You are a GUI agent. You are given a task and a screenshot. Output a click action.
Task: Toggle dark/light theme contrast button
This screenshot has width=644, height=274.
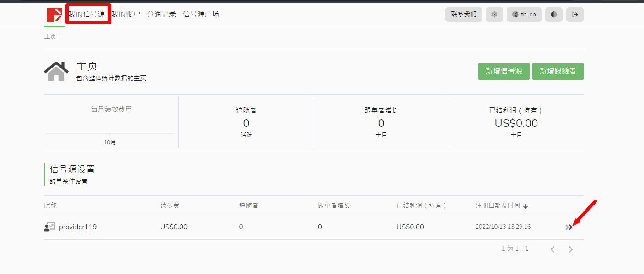coord(553,15)
